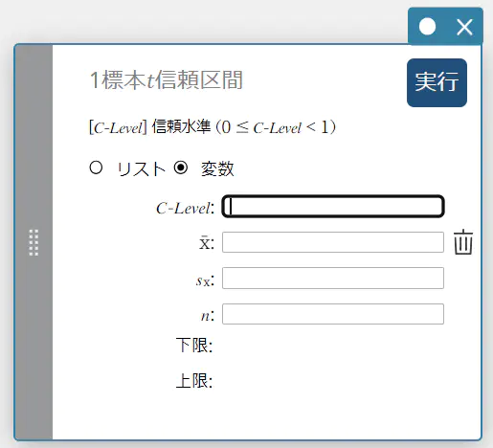Click the 上限 label
The width and height of the screenshot is (493, 448).
click(x=194, y=381)
